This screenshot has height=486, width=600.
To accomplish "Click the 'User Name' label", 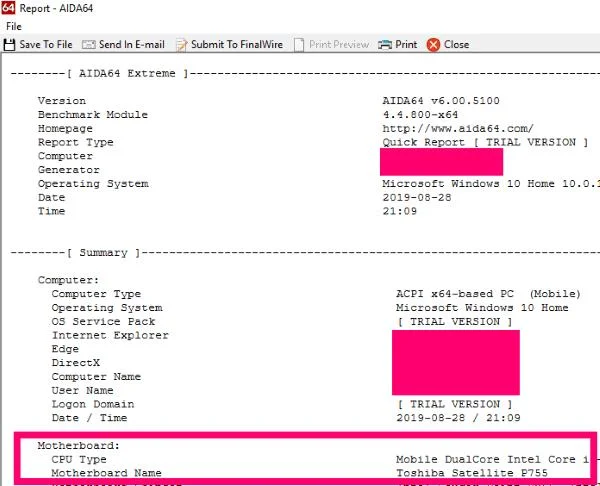I will pos(82,390).
